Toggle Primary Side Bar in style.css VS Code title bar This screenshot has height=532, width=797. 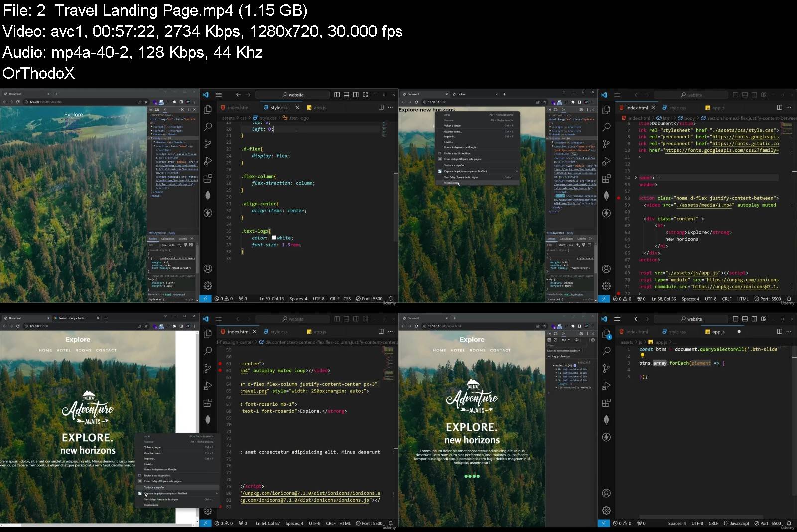coord(337,95)
